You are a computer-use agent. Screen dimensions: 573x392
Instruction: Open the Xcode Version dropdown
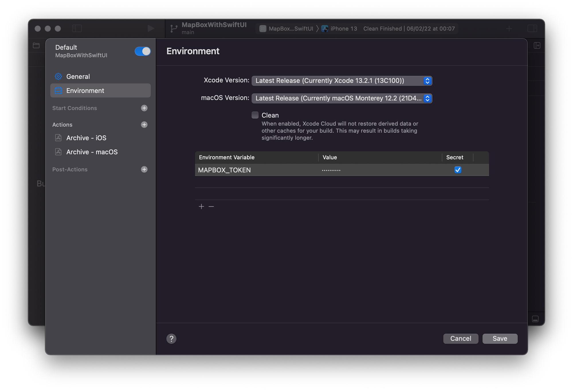342,81
